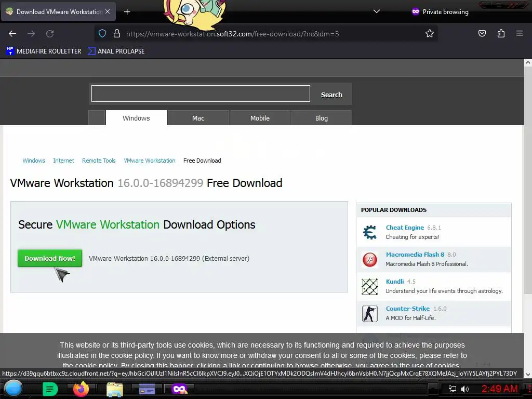This screenshot has width=532, height=399.
Task: Click the padlock site security icon
Action: point(117,34)
